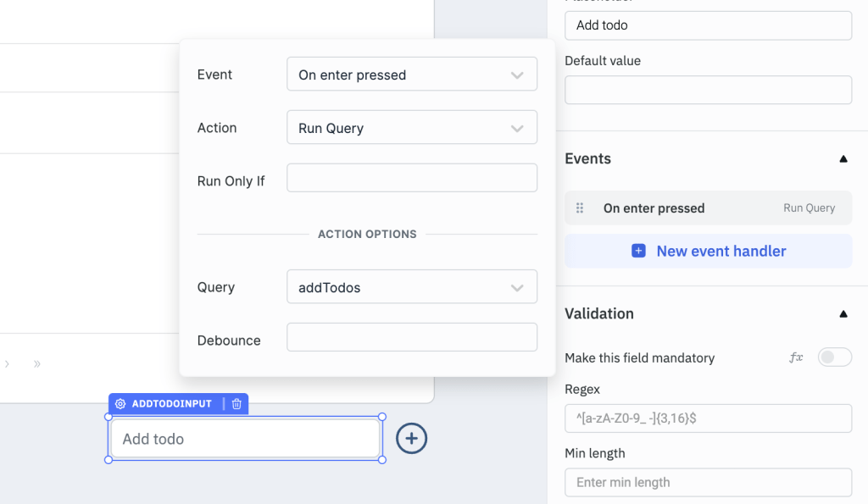Viewport: 868px width, 504px height.
Task: Collapse the Events section
Action: click(843, 158)
